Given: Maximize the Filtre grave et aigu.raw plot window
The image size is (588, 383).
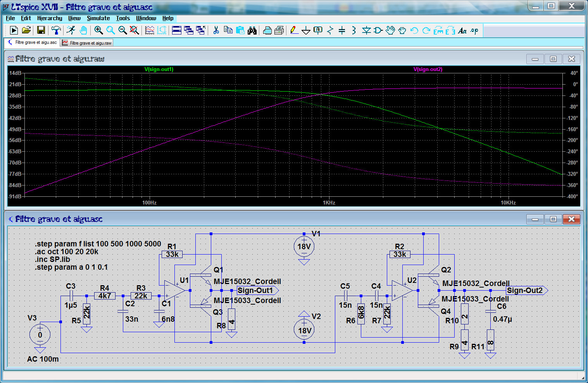Looking at the screenshot, I should (553, 59).
